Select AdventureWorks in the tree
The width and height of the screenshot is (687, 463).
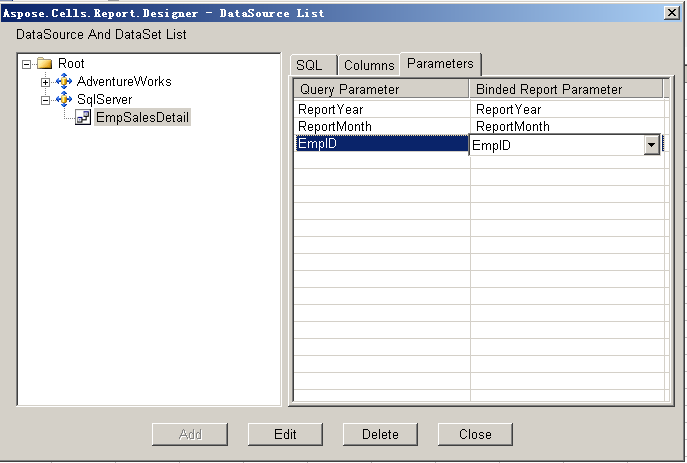[124, 81]
